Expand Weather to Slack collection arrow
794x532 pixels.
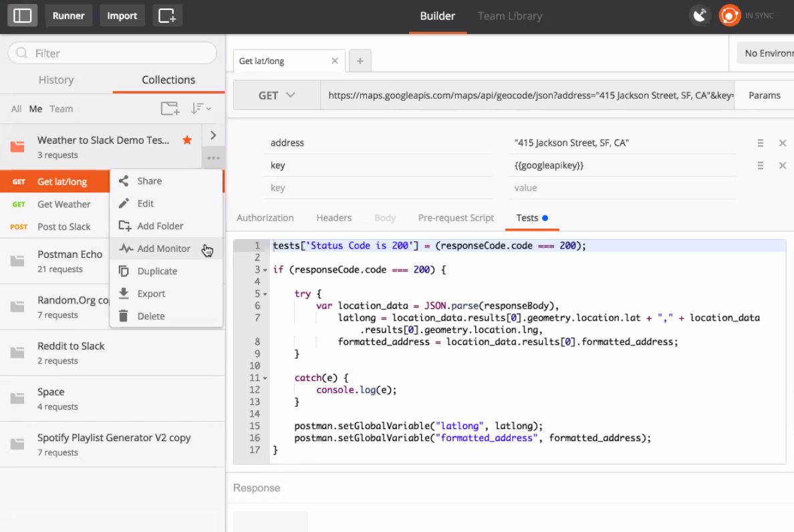pos(213,135)
